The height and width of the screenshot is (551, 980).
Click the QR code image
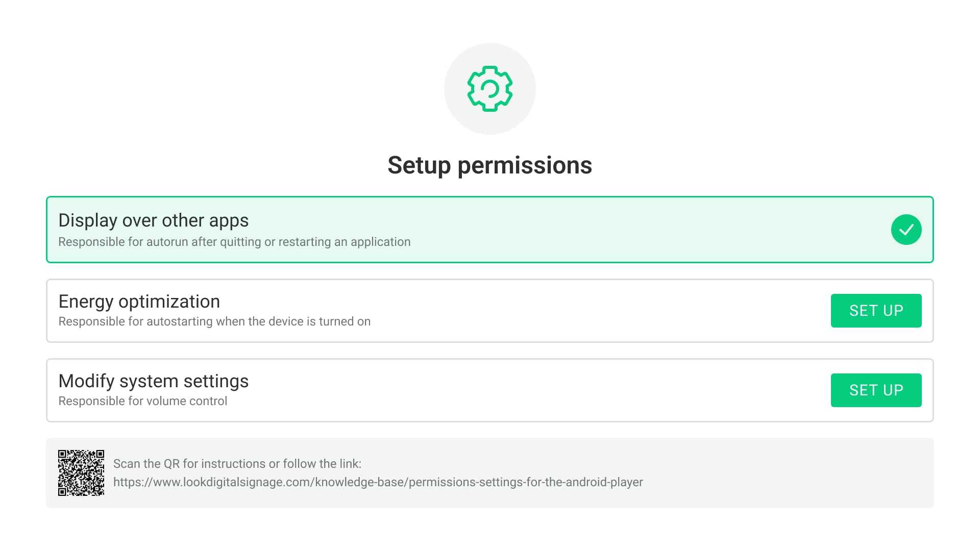tap(81, 473)
